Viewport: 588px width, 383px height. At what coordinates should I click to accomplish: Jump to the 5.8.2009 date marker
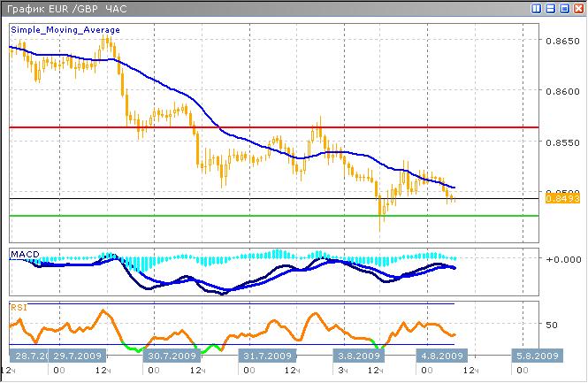[537, 356]
